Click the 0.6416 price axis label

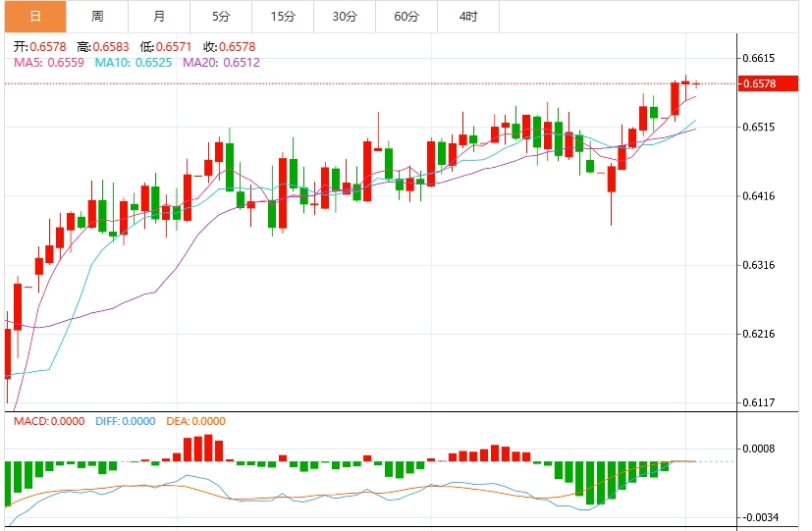pos(759,195)
